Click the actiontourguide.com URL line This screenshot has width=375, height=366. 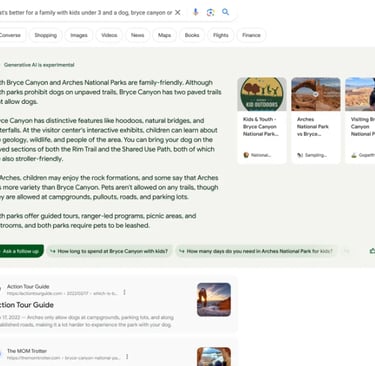[x=62, y=294]
